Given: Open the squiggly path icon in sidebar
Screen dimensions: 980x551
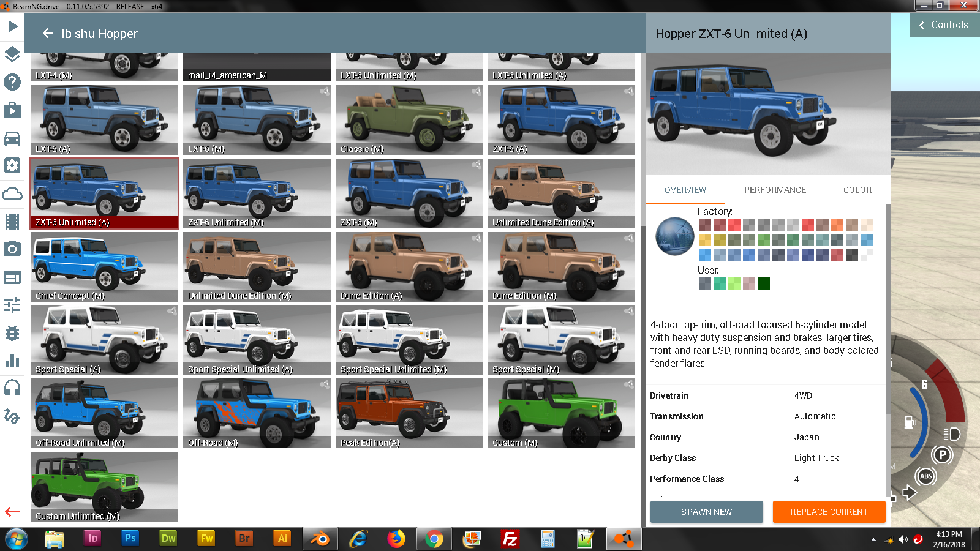Looking at the screenshot, I should click(x=12, y=416).
